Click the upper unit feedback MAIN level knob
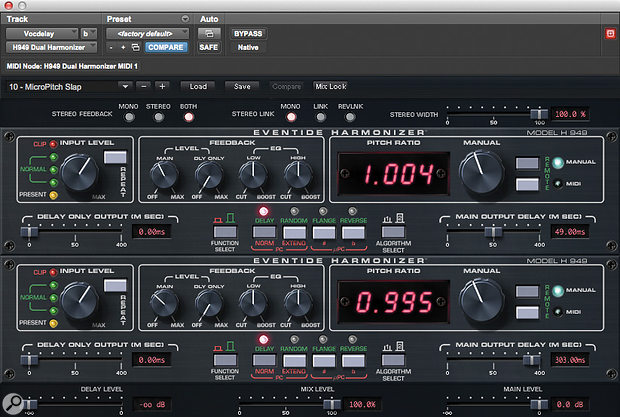Image resolution: width=620 pixels, height=417 pixels. click(163, 174)
